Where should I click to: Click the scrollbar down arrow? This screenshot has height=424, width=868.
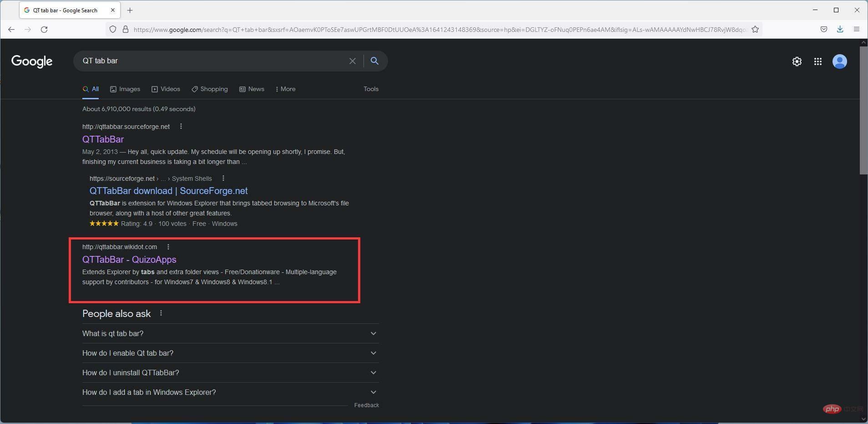click(863, 419)
